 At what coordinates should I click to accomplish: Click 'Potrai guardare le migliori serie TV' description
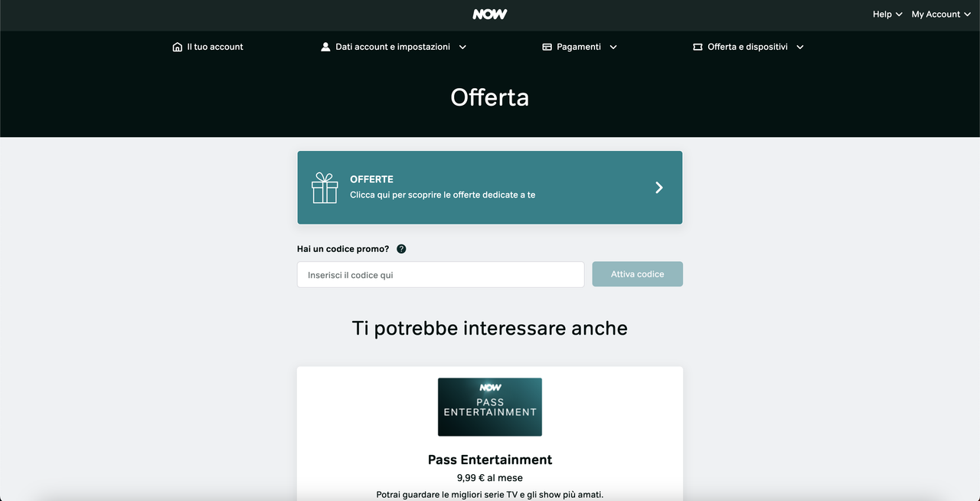click(x=490, y=495)
